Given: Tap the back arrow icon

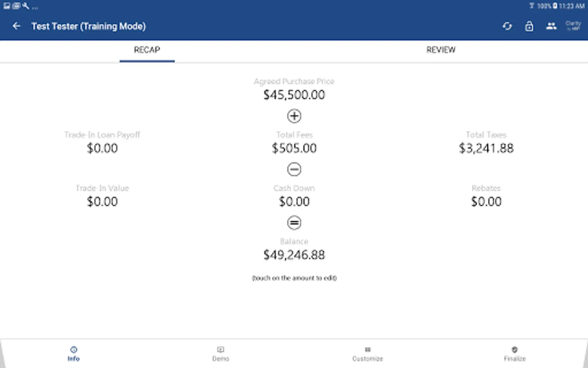Looking at the screenshot, I should pyautogui.click(x=16, y=26).
